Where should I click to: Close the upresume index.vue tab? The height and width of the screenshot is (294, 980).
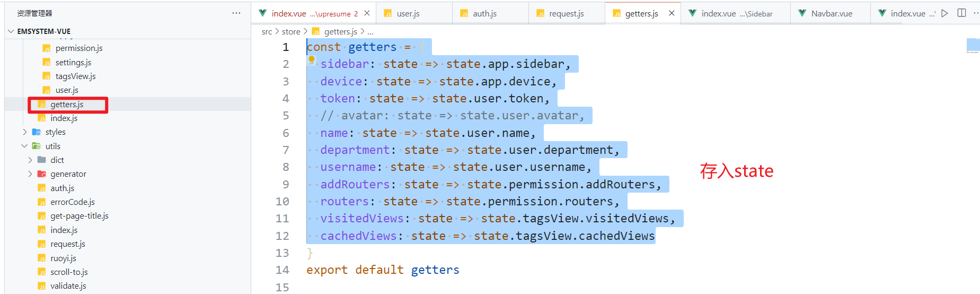point(367,13)
